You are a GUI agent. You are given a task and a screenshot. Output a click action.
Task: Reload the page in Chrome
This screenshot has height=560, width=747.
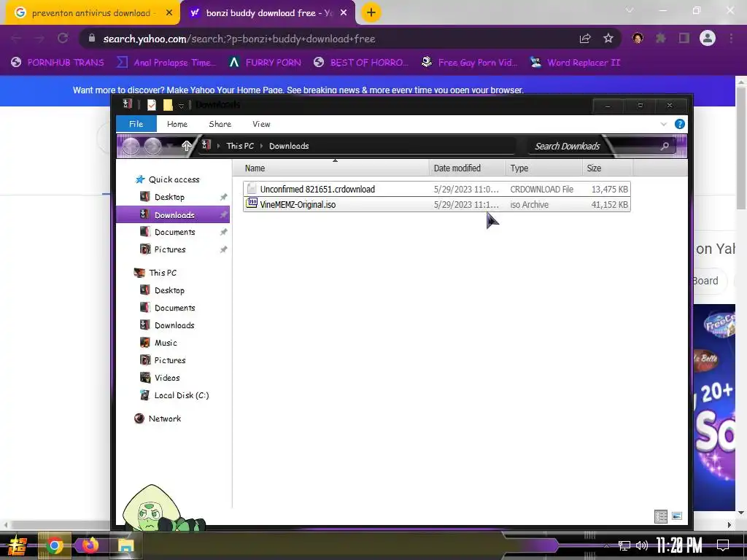(63, 39)
